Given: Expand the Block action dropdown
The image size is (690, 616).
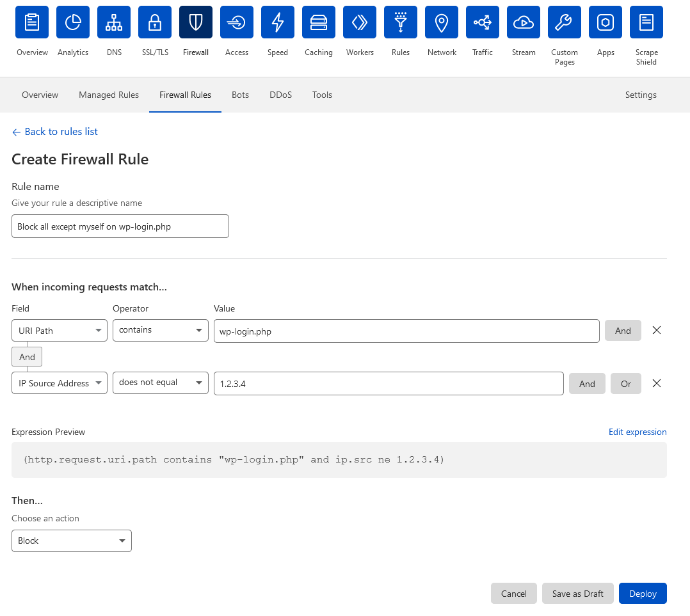Looking at the screenshot, I should [x=72, y=541].
